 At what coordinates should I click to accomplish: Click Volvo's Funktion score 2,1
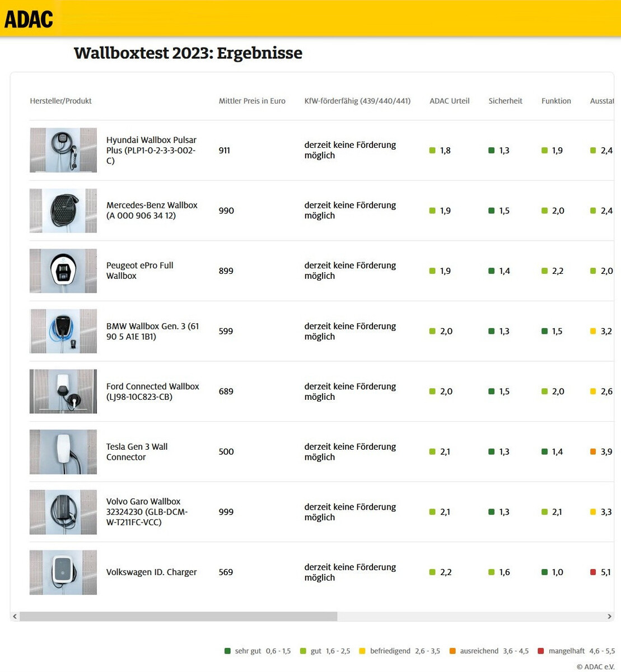pos(557,512)
